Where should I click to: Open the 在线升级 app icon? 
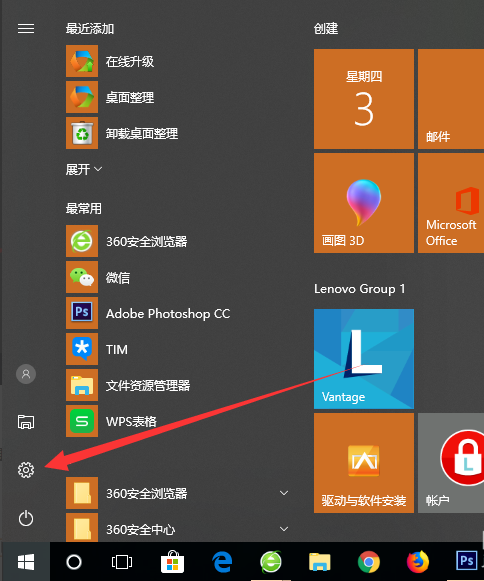[82, 61]
